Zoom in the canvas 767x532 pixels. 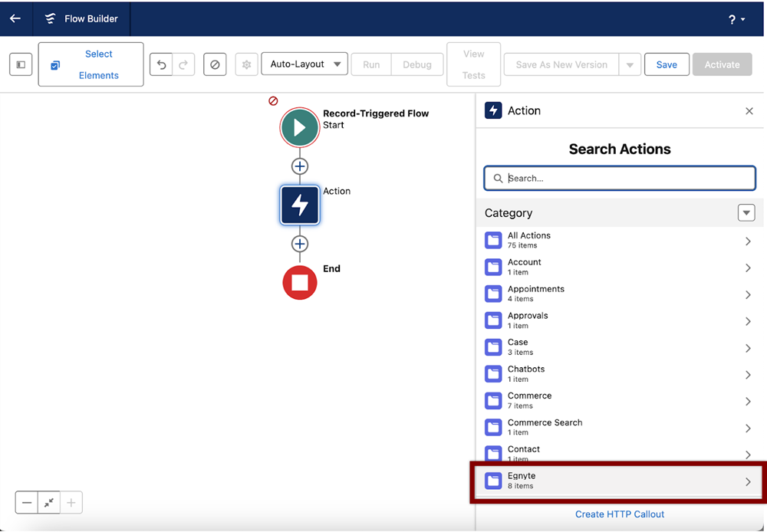(71, 503)
